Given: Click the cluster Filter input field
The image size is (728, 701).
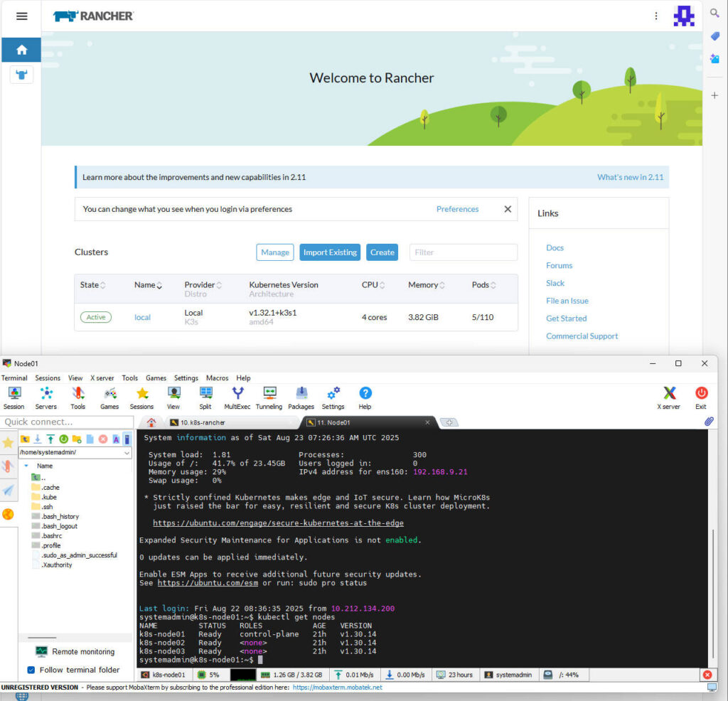Looking at the screenshot, I should pos(463,252).
